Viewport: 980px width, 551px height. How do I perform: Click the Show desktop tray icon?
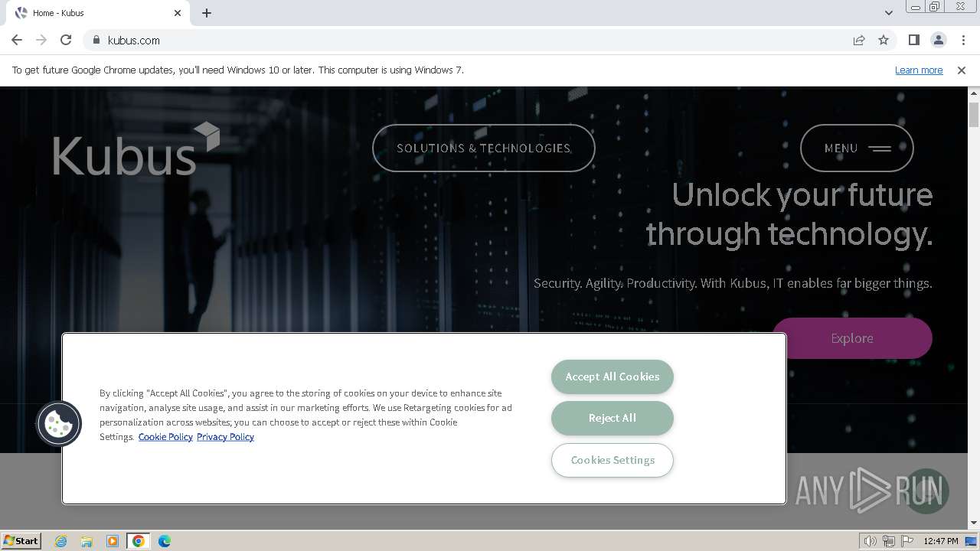pos(972,541)
